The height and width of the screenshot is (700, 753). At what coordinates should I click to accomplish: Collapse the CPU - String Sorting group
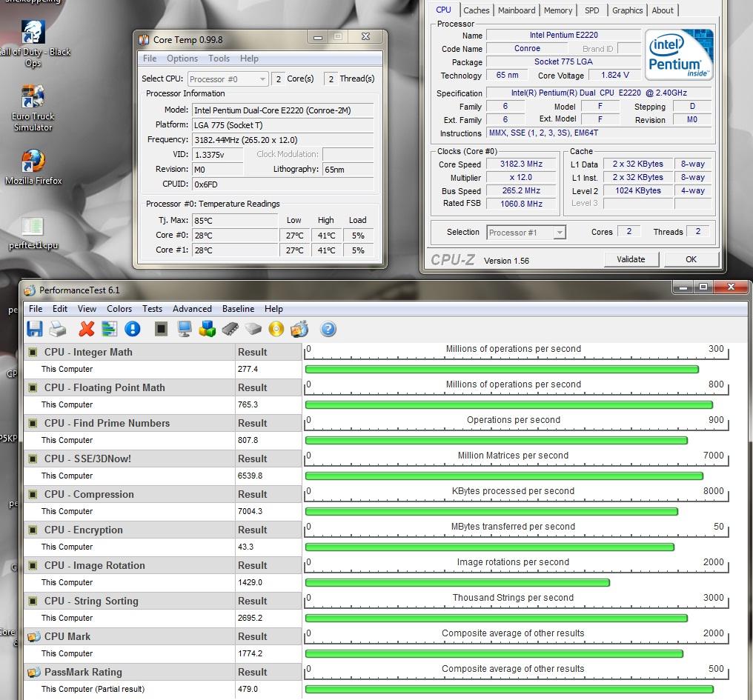coord(33,601)
